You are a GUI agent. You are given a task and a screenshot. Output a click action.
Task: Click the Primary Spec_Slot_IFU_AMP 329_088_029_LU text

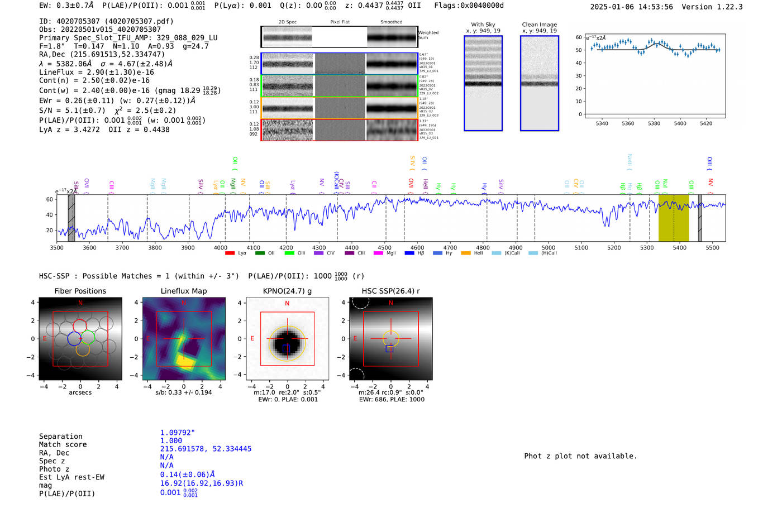click(x=128, y=38)
